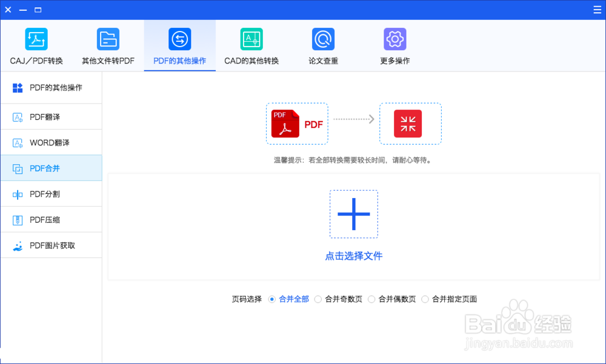The image size is (606, 364).
Task: Open 其他文件转PDF conversion tool
Action: click(x=108, y=38)
